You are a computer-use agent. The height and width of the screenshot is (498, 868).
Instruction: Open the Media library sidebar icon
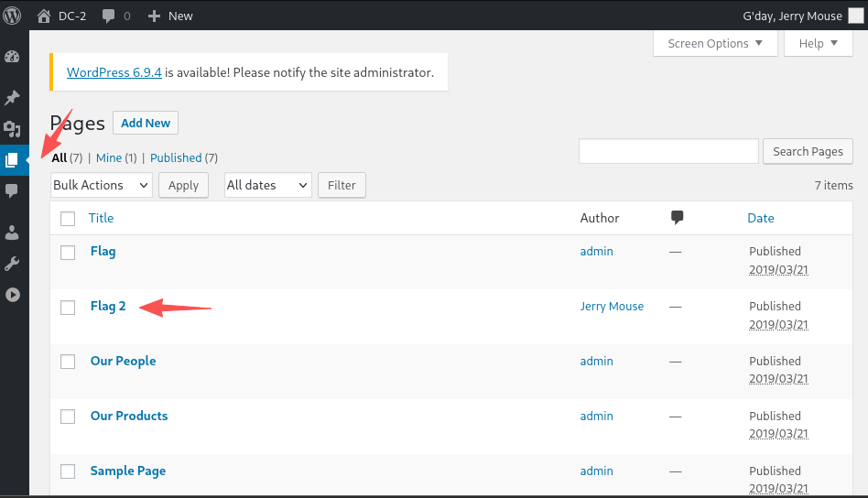pos(12,129)
